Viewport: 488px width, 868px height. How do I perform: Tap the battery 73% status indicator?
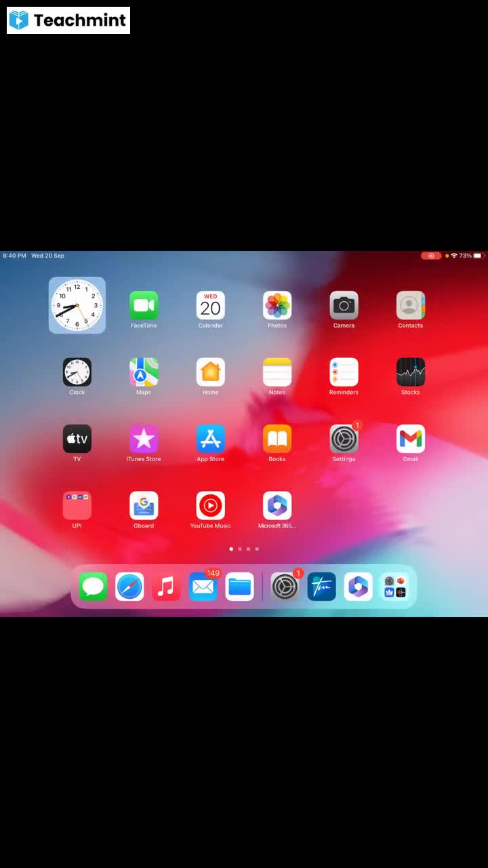pyautogui.click(x=470, y=256)
